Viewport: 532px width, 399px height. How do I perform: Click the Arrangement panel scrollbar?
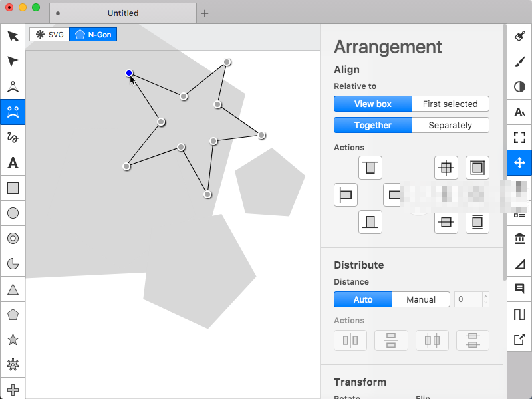tap(505, 153)
